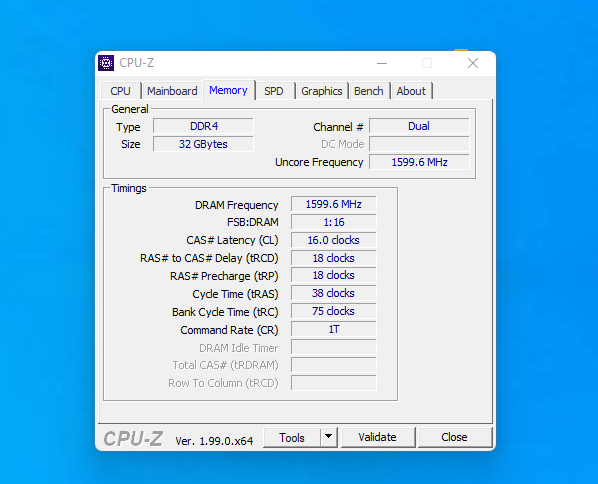Image resolution: width=598 pixels, height=484 pixels.
Task: Click the CPU-Z app icon in title bar
Action: (x=106, y=63)
